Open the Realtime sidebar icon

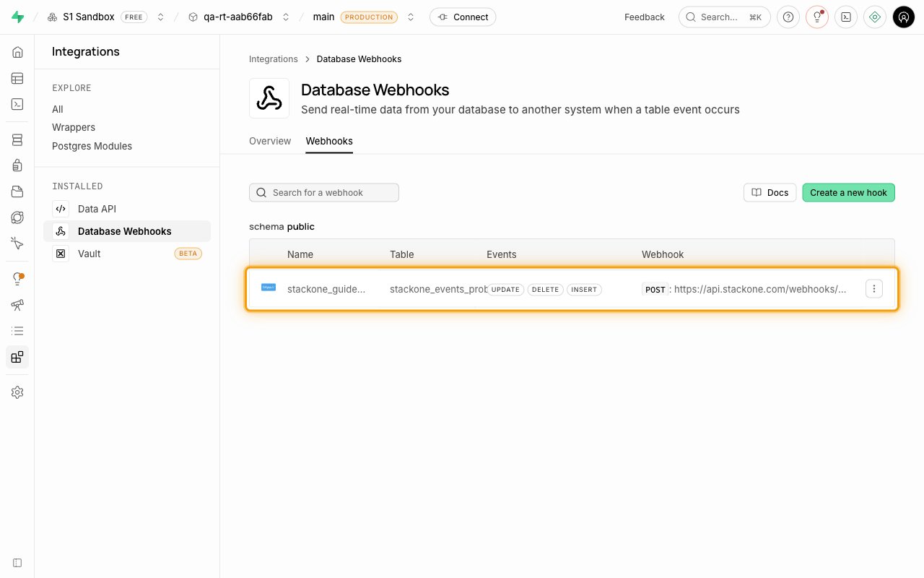pyautogui.click(x=17, y=243)
